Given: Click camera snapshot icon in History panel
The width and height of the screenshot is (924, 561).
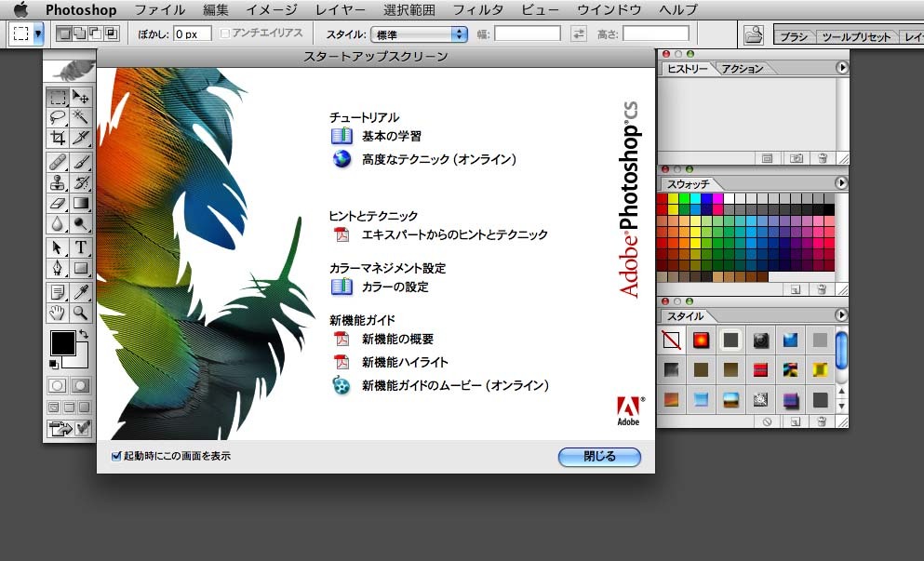Looking at the screenshot, I should pos(797,158).
